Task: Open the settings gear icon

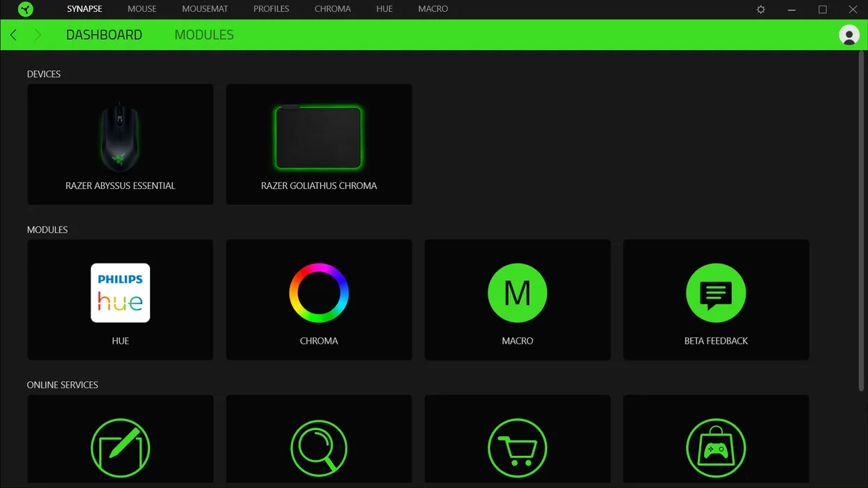Action: point(761,10)
